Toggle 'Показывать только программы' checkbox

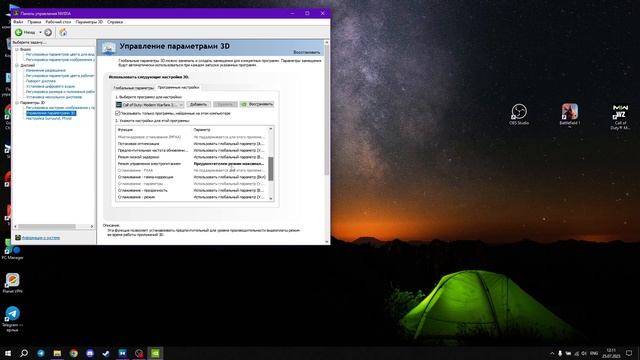tap(118, 113)
